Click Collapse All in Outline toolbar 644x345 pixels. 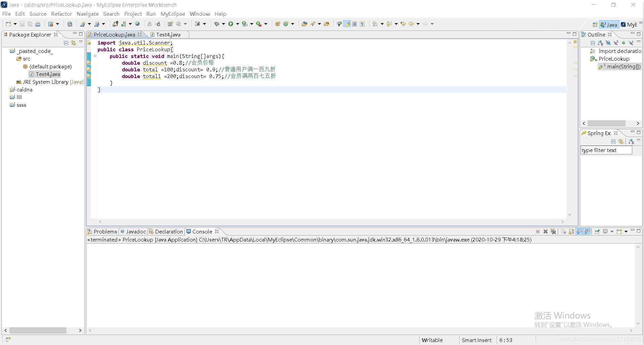593,43
